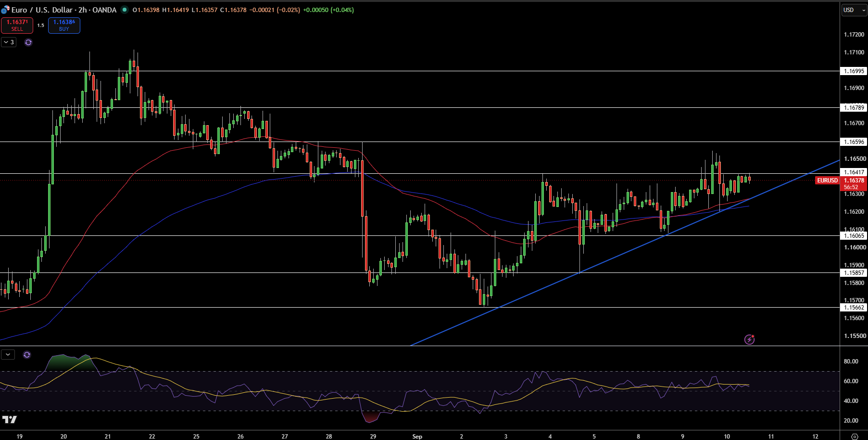Select the 1.16995 horizontal line price label
Image resolution: width=868 pixels, height=440 pixels.
[x=854, y=71]
